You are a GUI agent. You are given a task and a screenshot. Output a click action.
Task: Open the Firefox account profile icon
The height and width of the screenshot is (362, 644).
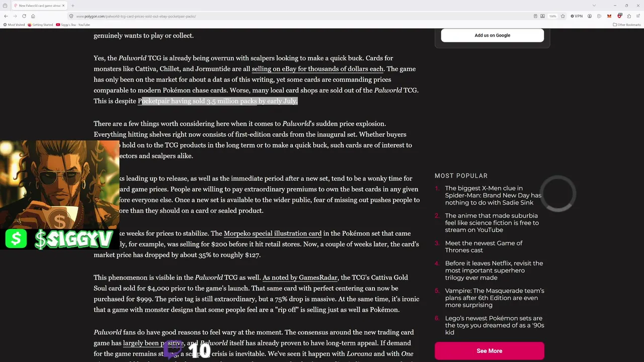pyautogui.click(x=589, y=16)
